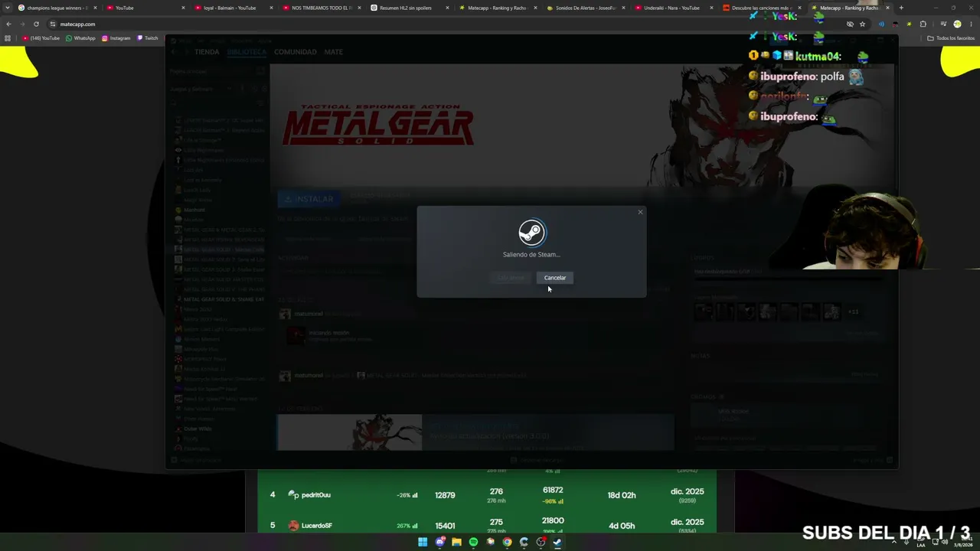Viewport: 980px width, 551px height.
Task: Open File Explorer from the taskbar
Action: tap(456, 542)
